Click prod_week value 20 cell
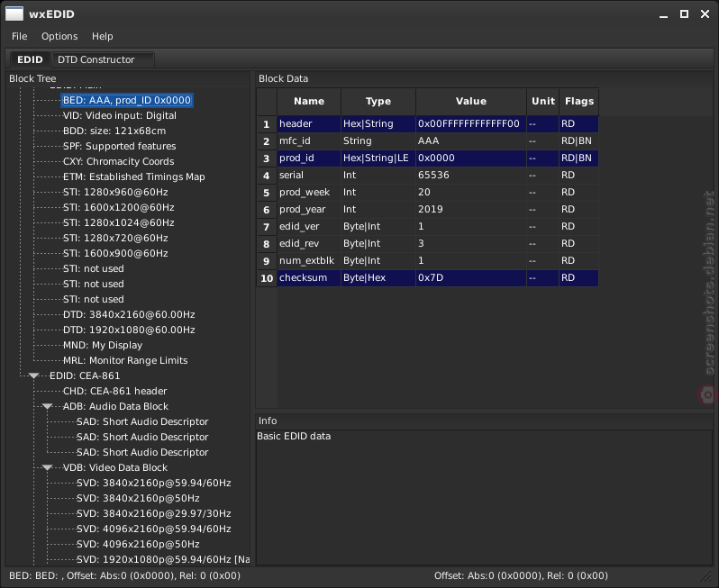 pos(471,192)
